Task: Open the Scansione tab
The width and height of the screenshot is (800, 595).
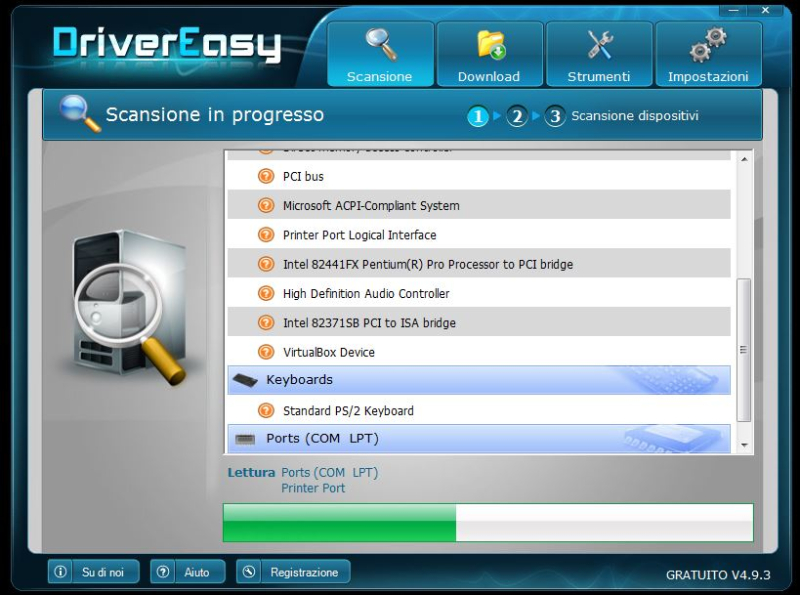Action: pos(380,55)
